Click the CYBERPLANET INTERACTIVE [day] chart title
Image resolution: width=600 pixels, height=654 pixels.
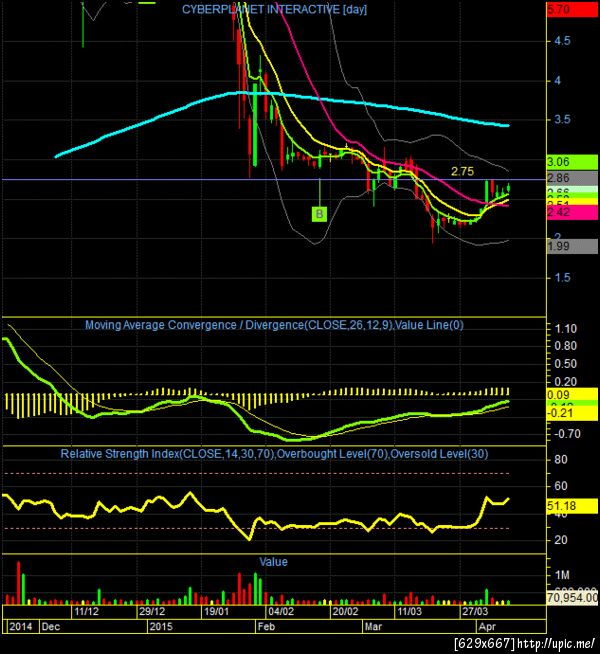[x=274, y=9]
